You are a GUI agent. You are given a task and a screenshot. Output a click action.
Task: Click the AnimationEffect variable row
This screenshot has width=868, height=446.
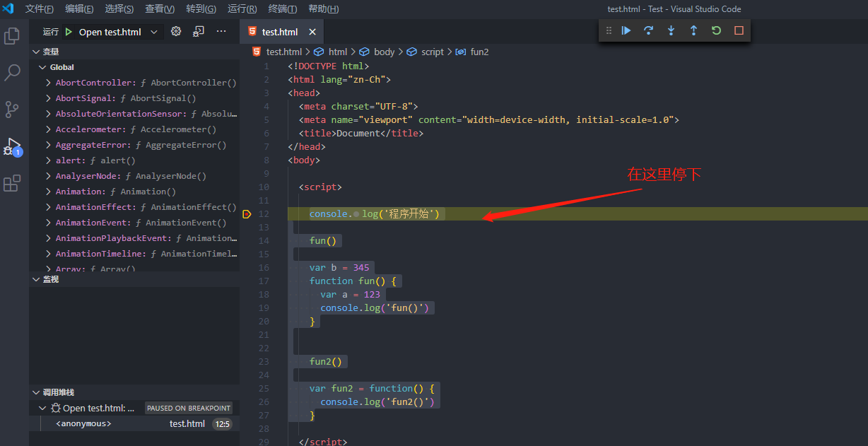pos(134,207)
